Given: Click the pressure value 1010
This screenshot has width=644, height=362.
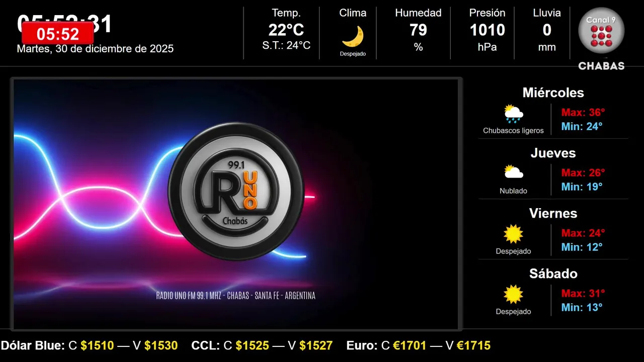Looking at the screenshot, I should pyautogui.click(x=487, y=30).
